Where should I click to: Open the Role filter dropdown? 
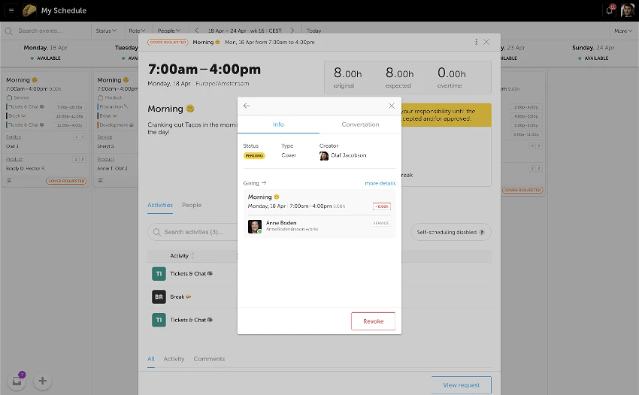(x=137, y=31)
